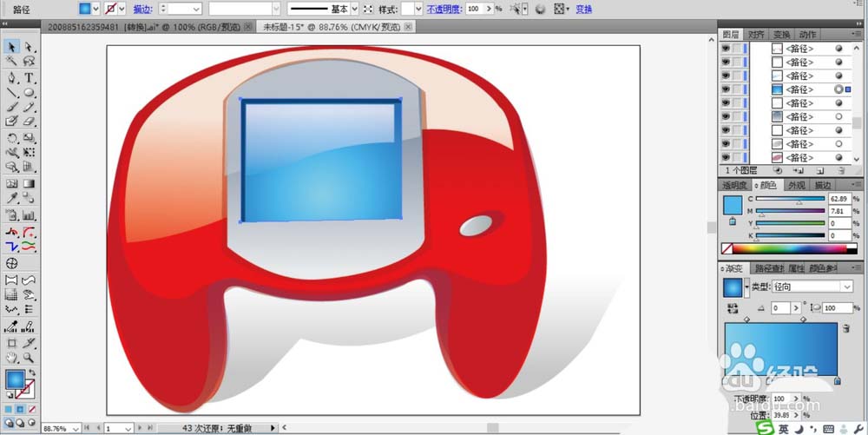The height and width of the screenshot is (435, 868).
Task: Select the Gradient tool in toolbox
Action: tap(29, 184)
